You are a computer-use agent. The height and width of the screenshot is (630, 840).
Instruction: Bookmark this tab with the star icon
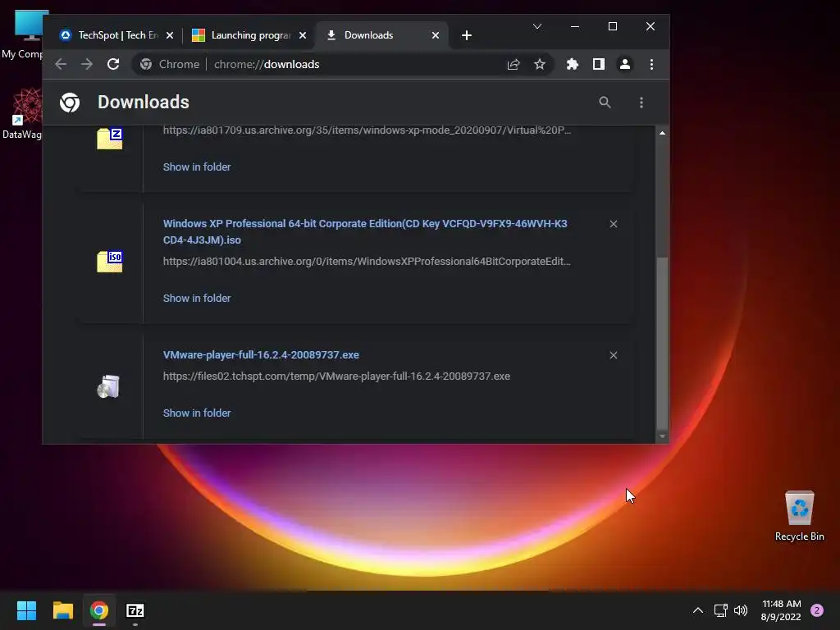540,64
